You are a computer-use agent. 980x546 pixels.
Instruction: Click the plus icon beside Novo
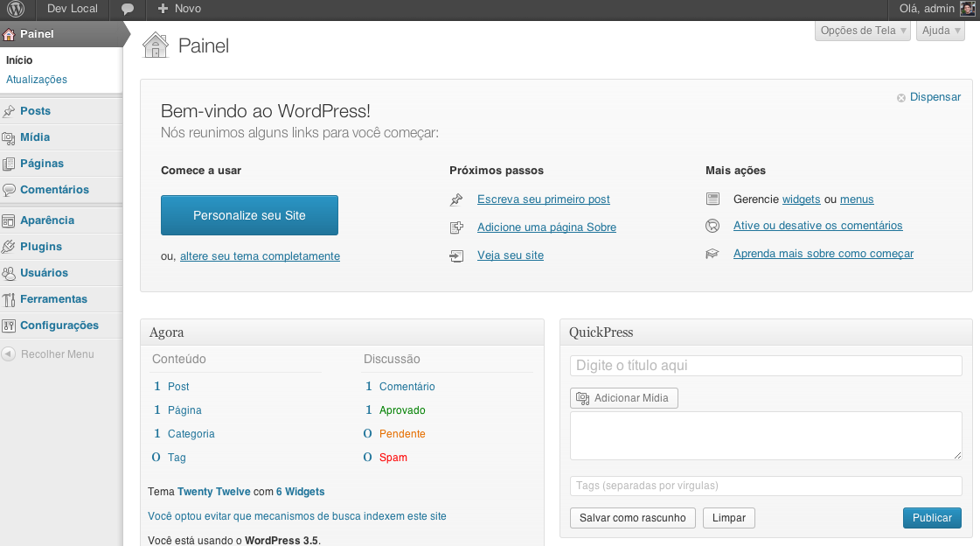[x=163, y=9]
